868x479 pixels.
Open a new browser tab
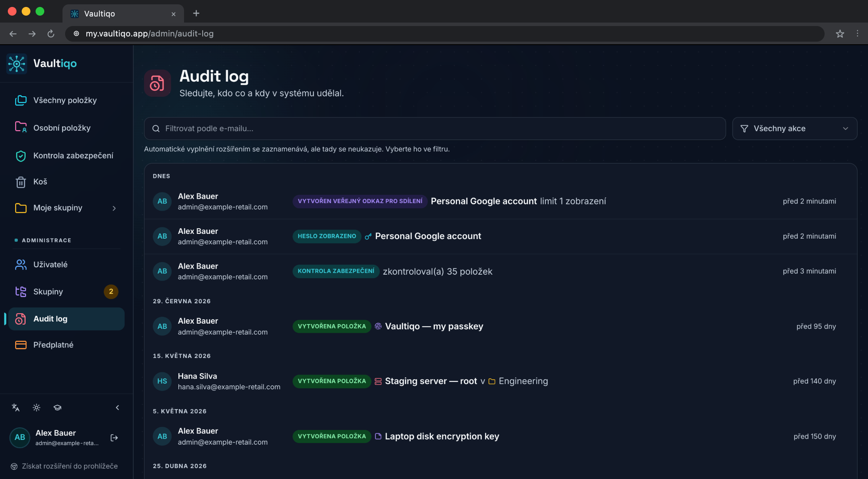coord(196,13)
